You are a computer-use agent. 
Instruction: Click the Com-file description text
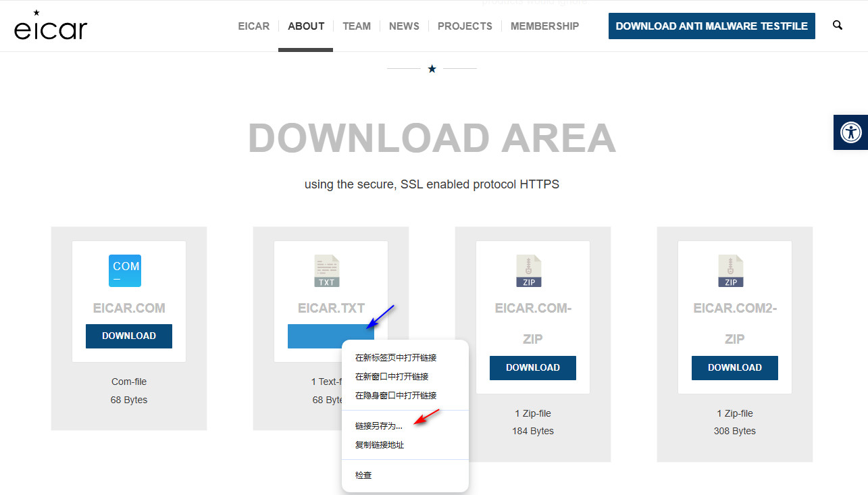tap(129, 382)
